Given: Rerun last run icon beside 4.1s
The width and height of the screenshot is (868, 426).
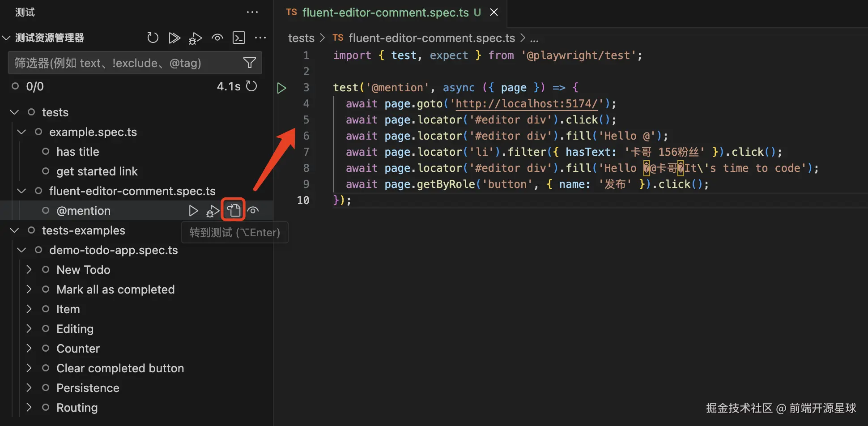Looking at the screenshot, I should point(252,86).
